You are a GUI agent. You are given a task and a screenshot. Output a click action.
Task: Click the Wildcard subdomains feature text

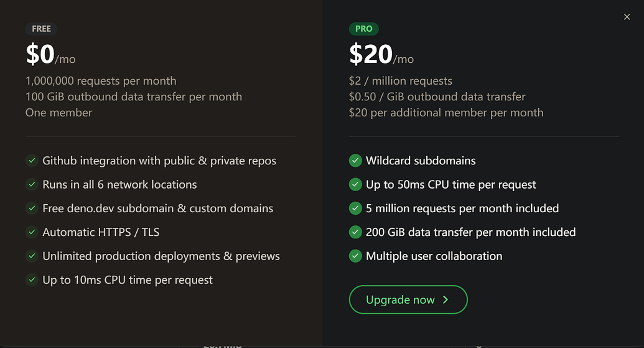421,161
